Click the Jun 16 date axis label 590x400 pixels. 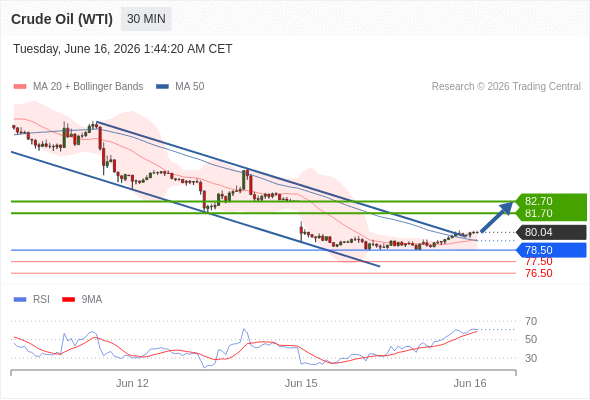click(x=470, y=383)
